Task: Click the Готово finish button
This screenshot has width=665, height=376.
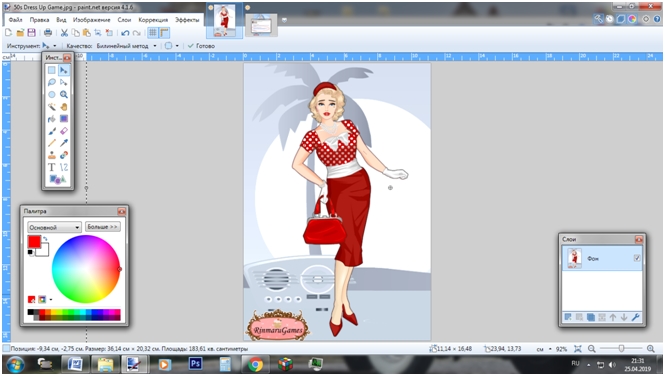Action: pos(201,46)
